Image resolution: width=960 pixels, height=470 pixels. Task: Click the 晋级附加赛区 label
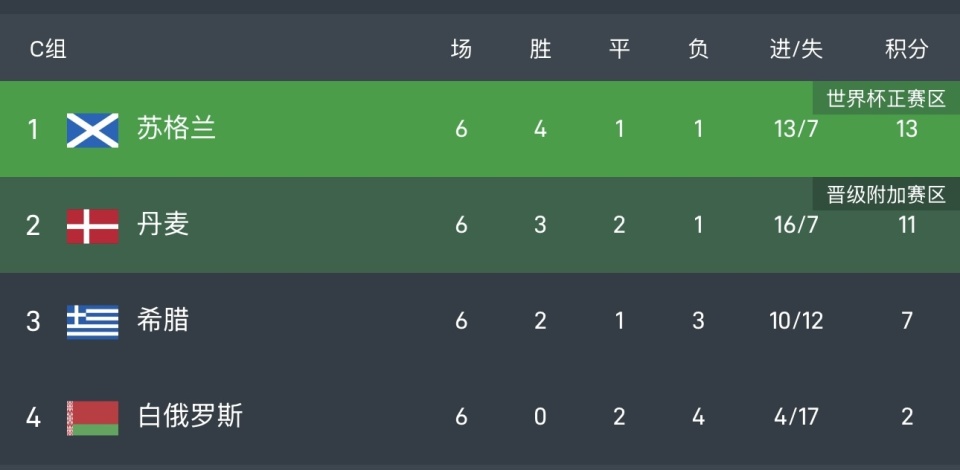[885, 195]
